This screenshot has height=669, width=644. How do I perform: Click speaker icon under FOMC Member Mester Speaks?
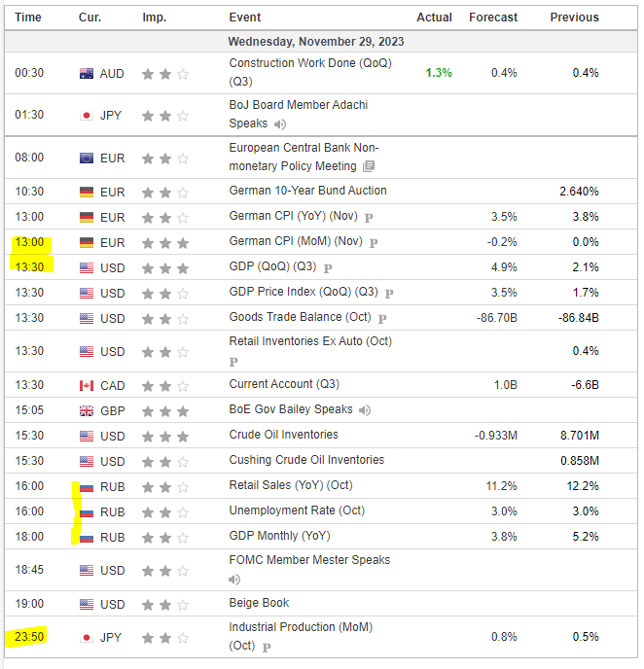point(235,580)
